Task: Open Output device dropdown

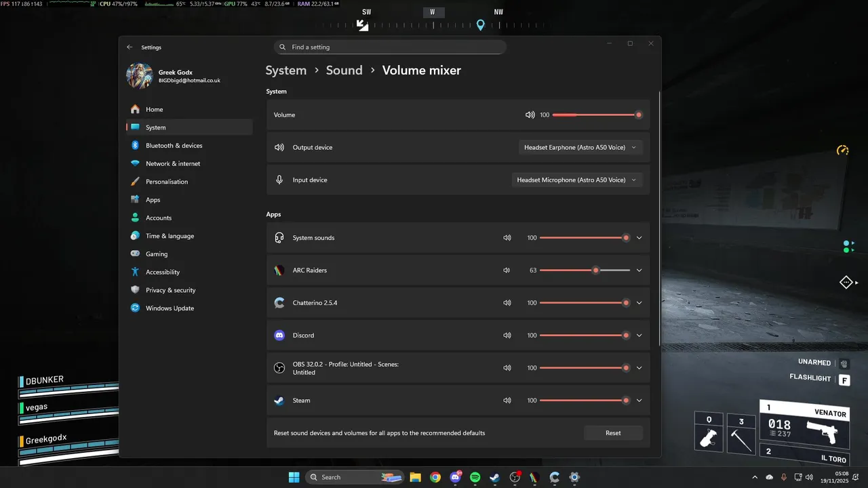Action: pyautogui.click(x=580, y=148)
